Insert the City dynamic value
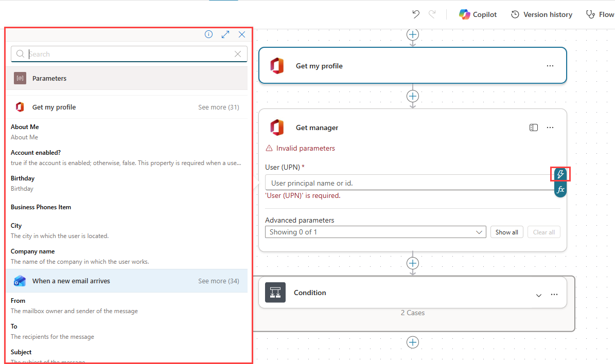The image size is (615, 364). pyautogui.click(x=127, y=230)
